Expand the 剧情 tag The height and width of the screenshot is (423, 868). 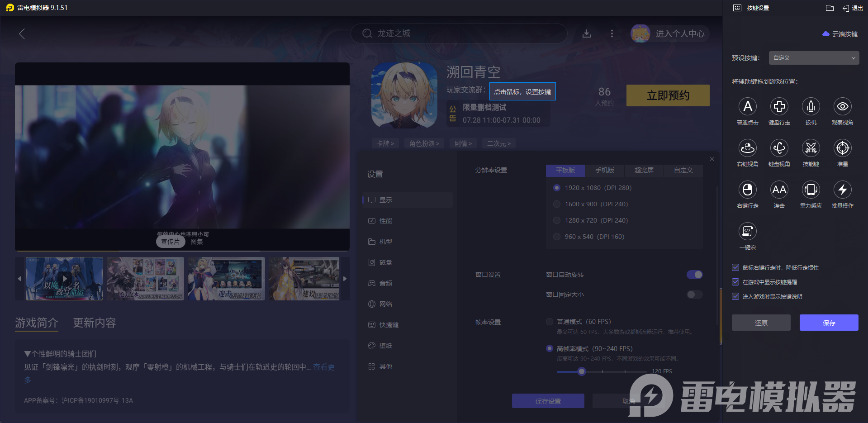click(x=463, y=143)
